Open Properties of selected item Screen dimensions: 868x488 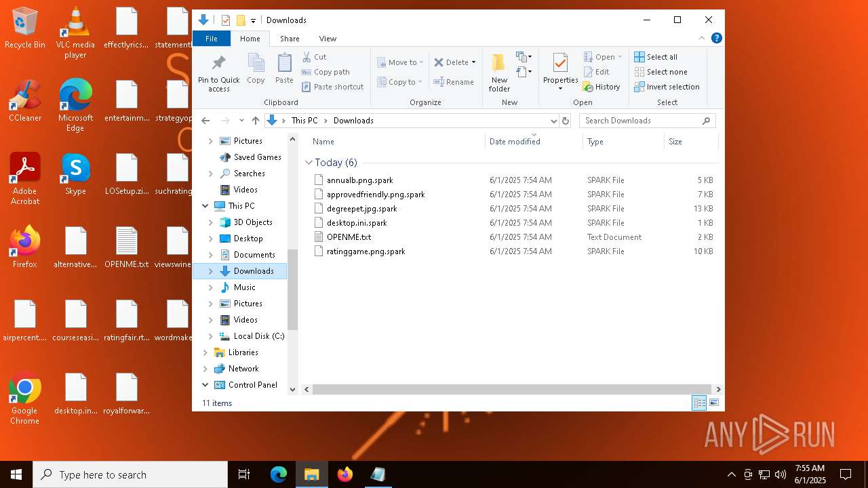pyautogui.click(x=560, y=73)
